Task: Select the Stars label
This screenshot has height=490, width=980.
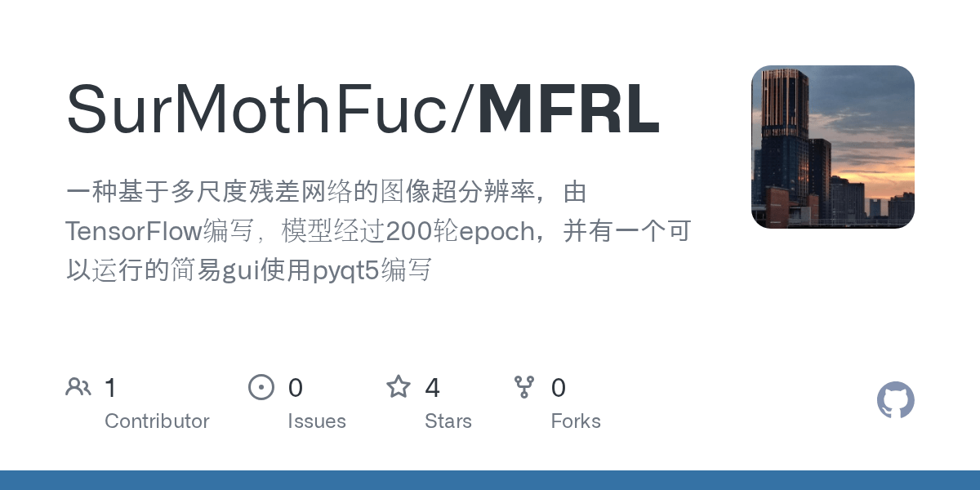Action: 448,421
